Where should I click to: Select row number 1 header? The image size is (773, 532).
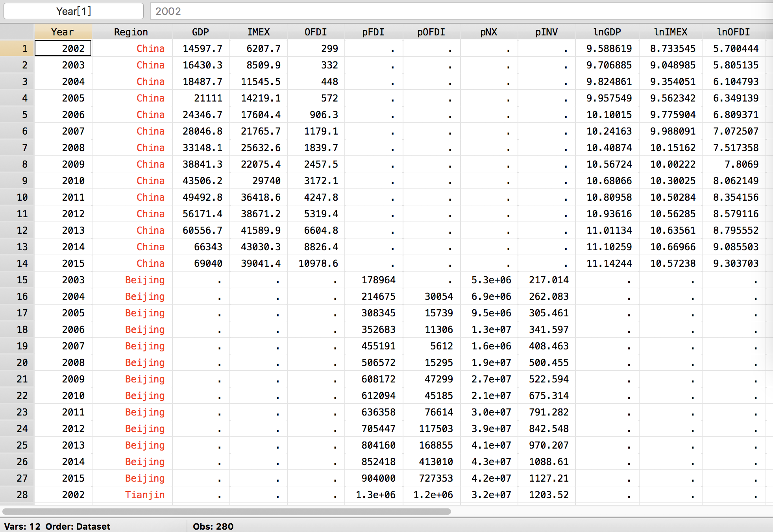coord(17,48)
